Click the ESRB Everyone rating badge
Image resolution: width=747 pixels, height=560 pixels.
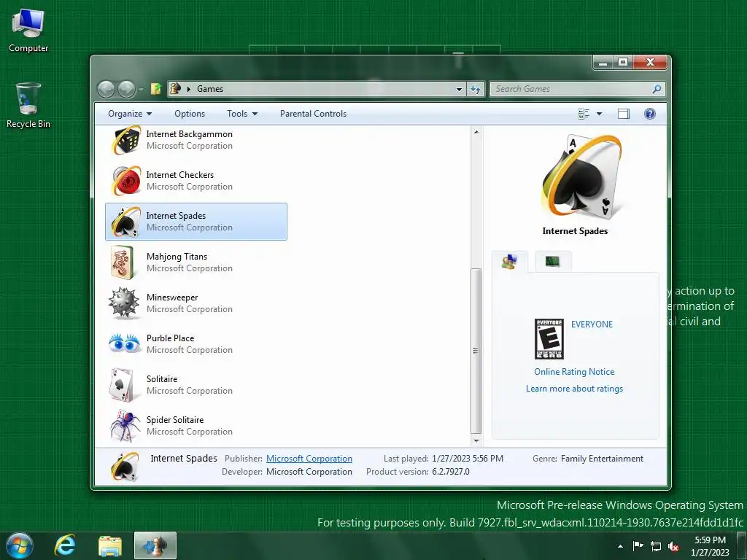click(x=549, y=338)
